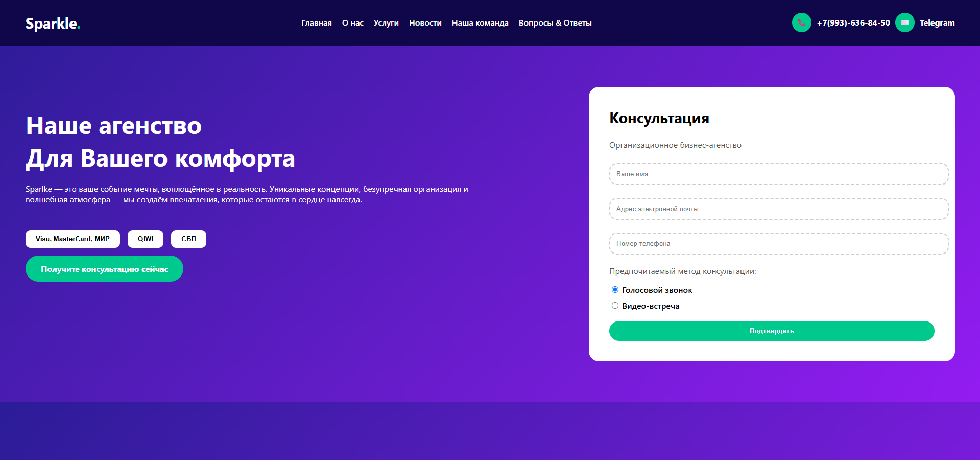Click label Предпочитаемый метод консультации
This screenshot has height=460, width=980.
[682, 271]
